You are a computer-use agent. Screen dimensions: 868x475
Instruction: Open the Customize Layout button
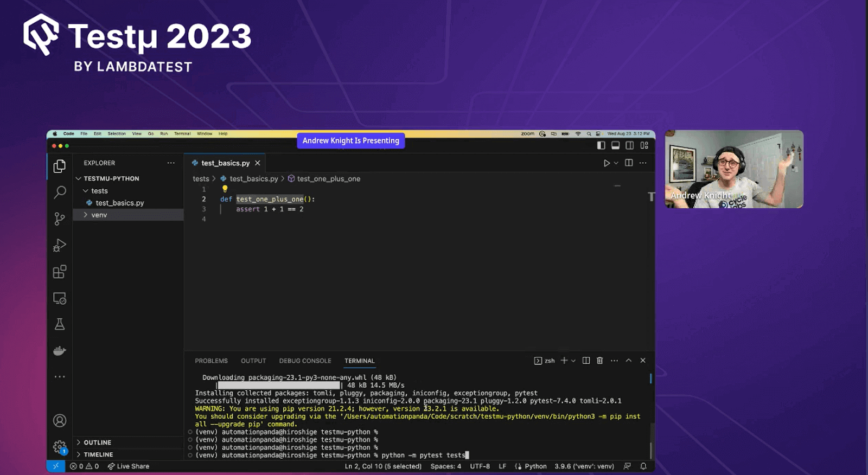(x=644, y=145)
